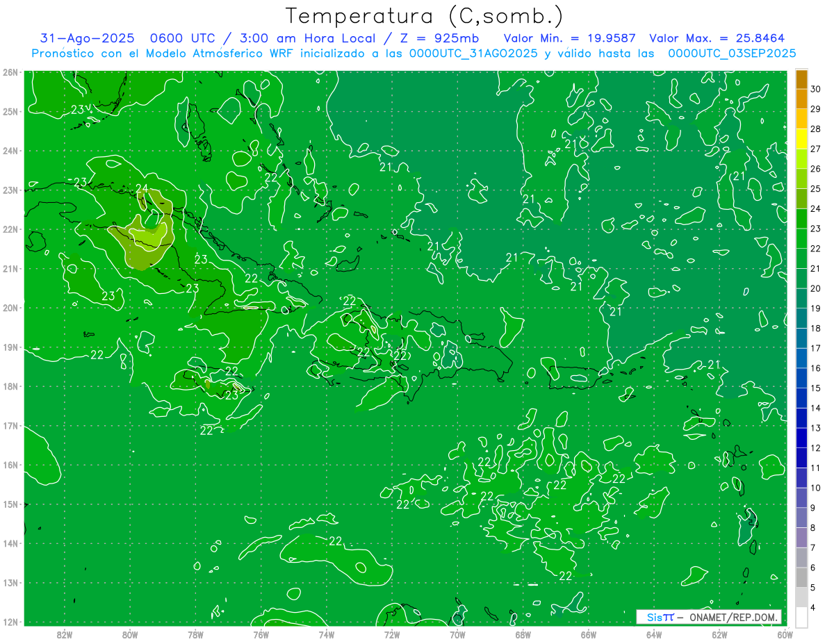The image size is (834, 644).
Task: Click the latitude axis label '26N'
Action: pos(10,72)
